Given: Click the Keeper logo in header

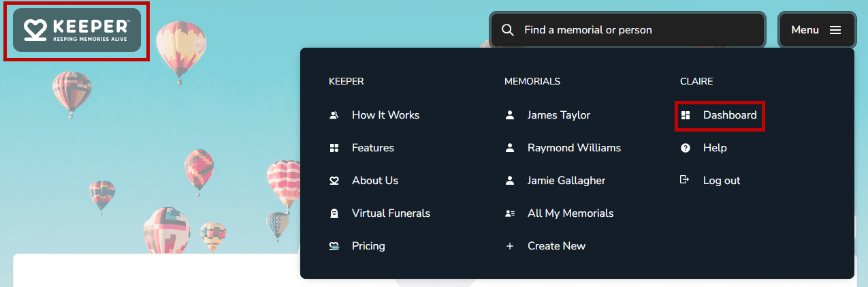Looking at the screenshot, I should [77, 30].
